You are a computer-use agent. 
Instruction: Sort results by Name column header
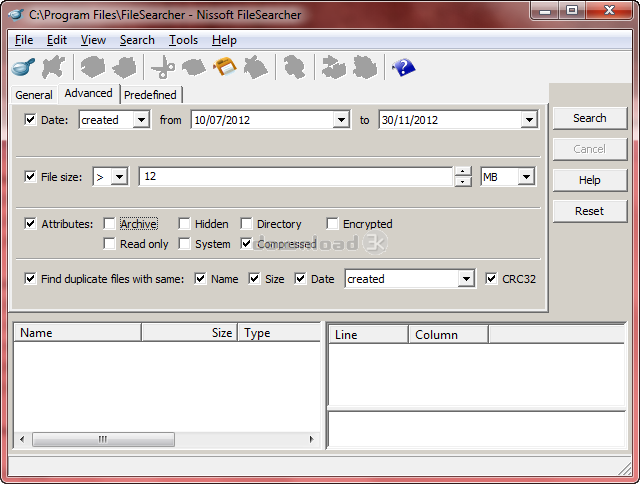(x=78, y=333)
